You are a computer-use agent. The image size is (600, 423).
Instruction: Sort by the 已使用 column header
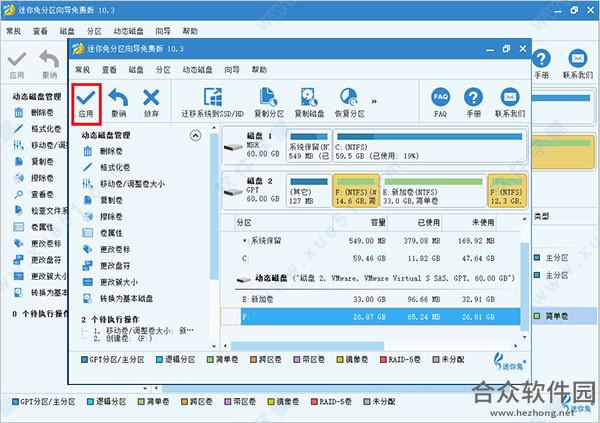[415, 223]
